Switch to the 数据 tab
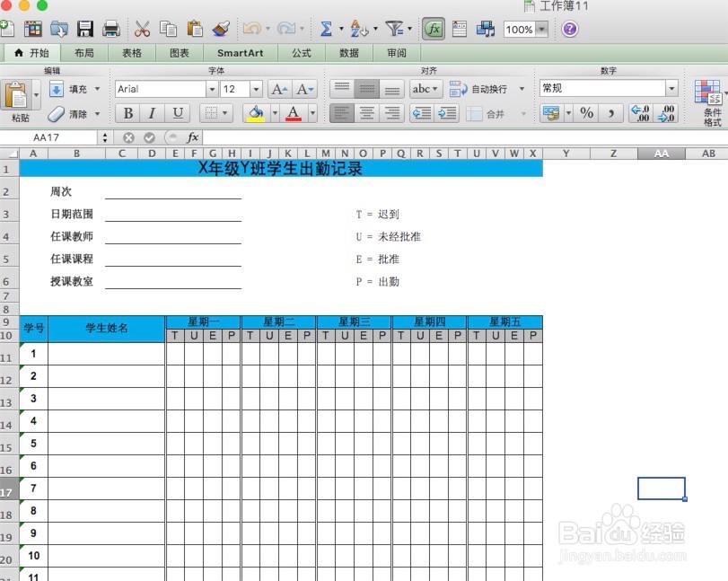The width and height of the screenshot is (728, 581). click(349, 53)
